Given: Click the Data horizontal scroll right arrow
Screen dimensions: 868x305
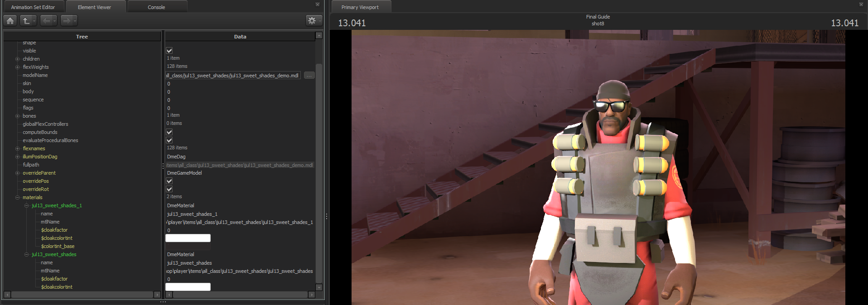Looking at the screenshot, I should tap(312, 295).
